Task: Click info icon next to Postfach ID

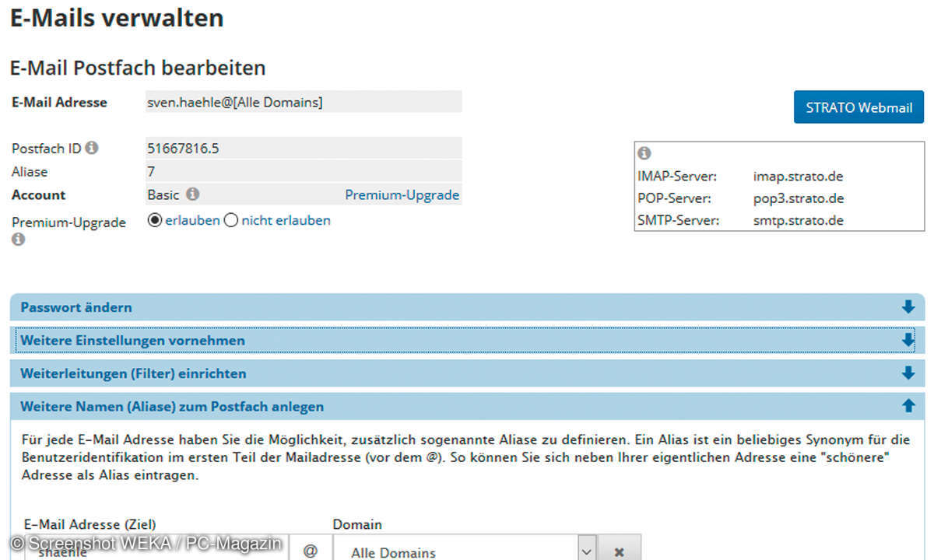Action: [x=92, y=147]
